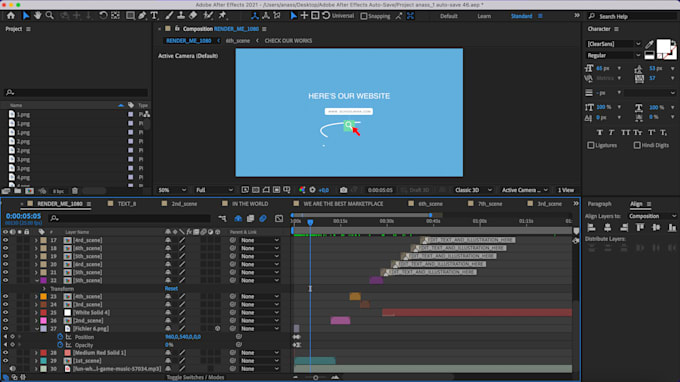Click the Faux Bold T button

(x=599, y=132)
